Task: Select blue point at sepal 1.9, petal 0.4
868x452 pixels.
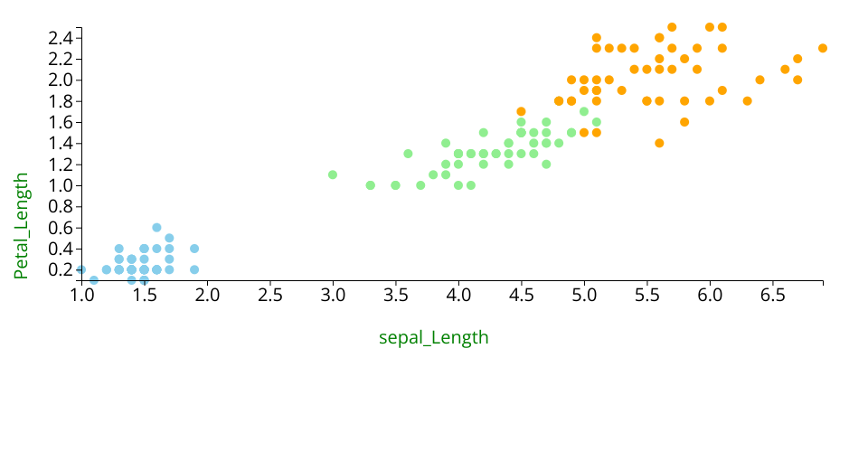Action: tap(194, 249)
